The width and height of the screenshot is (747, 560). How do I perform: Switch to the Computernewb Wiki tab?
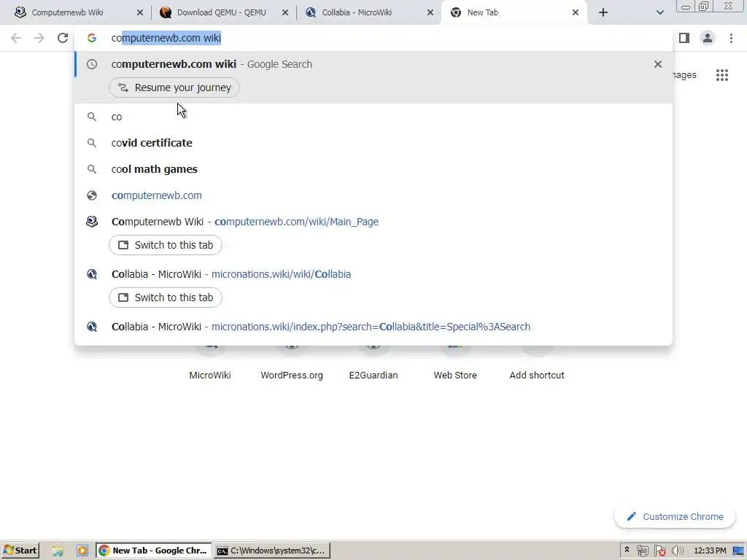(66, 12)
